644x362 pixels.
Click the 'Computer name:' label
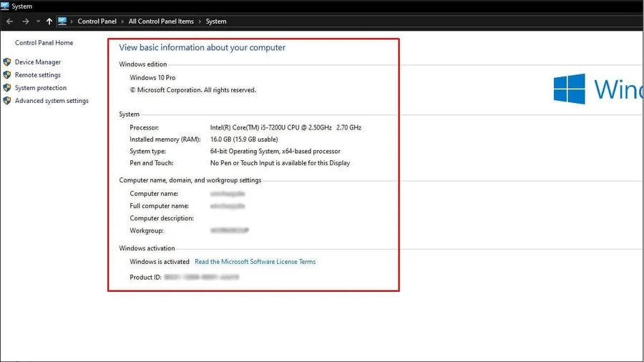(154, 194)
